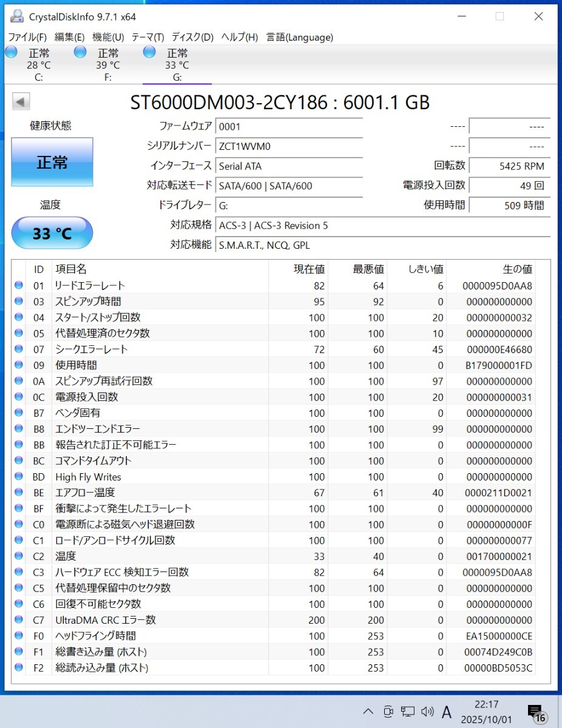Click status icon for リードエラーレート row
Viewport: 562px width, 728px height.
[x=19, y=285]
